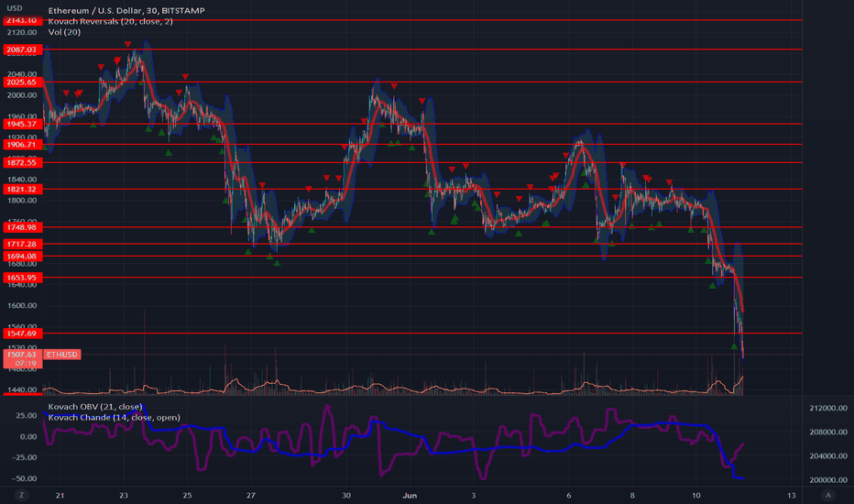The height and width of the screenshot is (504, 854).
Task: Click the 204000.00 OBV axis value
Action: [x=828, y=456]
